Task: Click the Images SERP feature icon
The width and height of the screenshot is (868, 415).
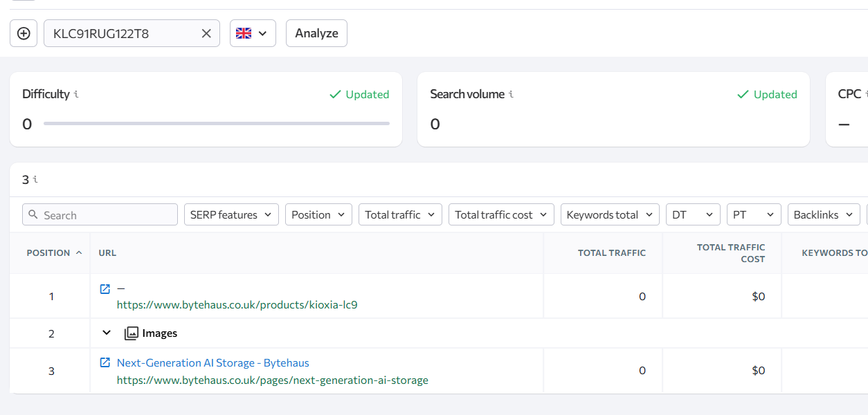Action: [131, 333]
